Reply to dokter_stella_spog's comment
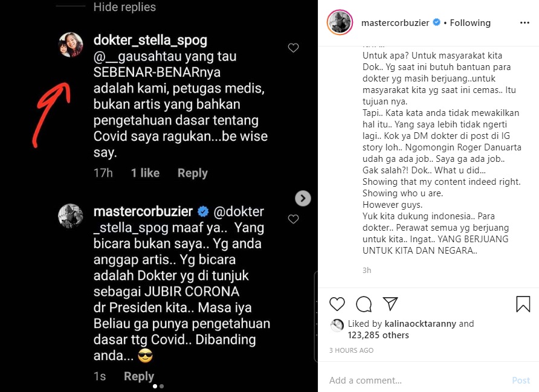Screen dimensions: 539x392 click(192, 173)
